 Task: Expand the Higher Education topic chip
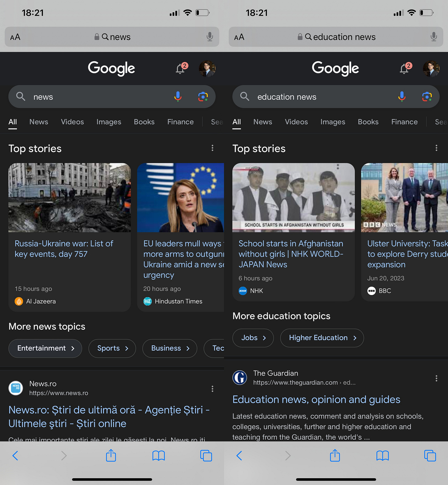tap(322, 338)
